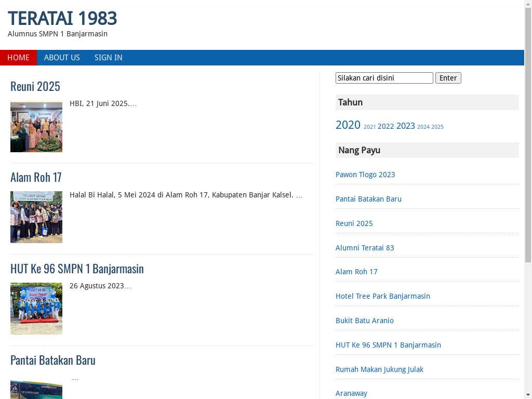Click the '26 Agustus 2023' excerpt text
The image size is (532, 399).
[100, 286]
